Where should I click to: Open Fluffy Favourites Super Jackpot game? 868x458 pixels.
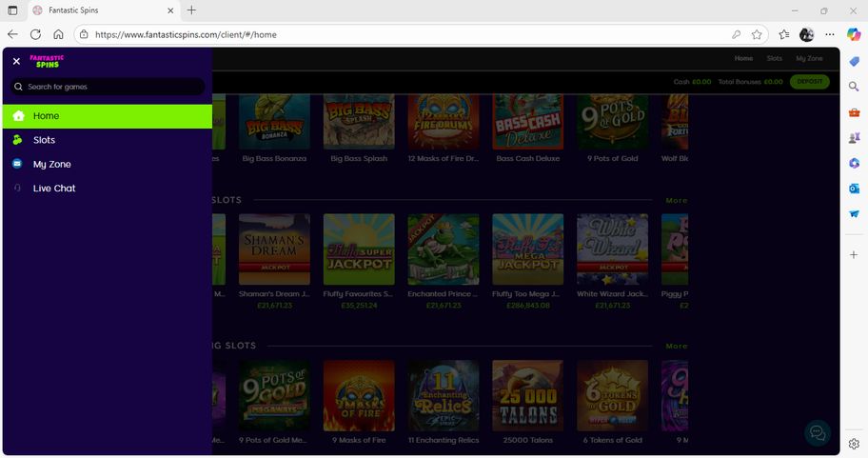(359, 249)
